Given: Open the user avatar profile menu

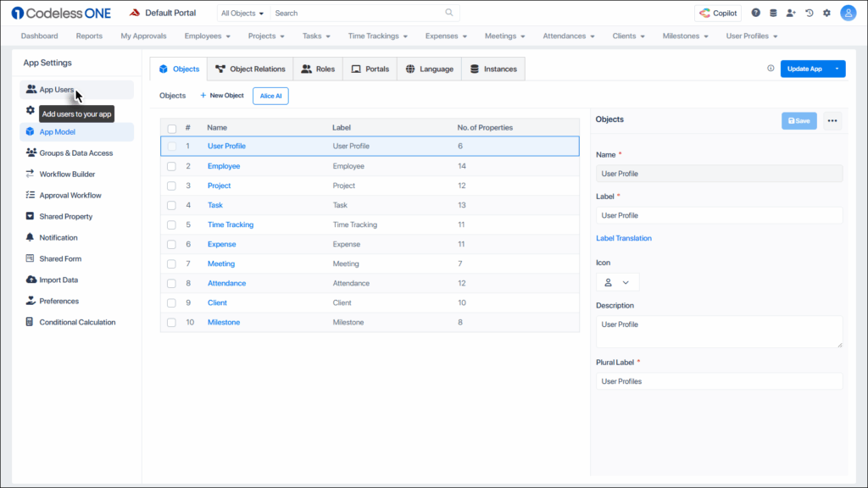Looking at the screenshot, I should (848, 13).
